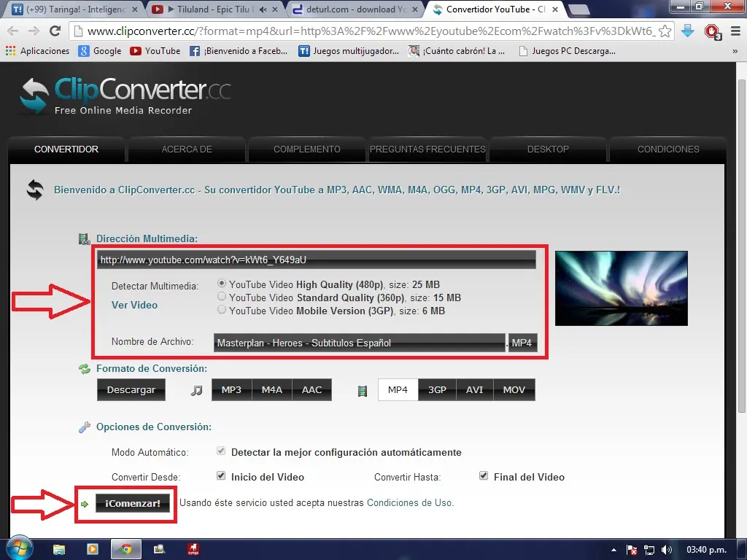
Task: Open the COMPLEMENTO site tab
Action: [x=307, y=149]
